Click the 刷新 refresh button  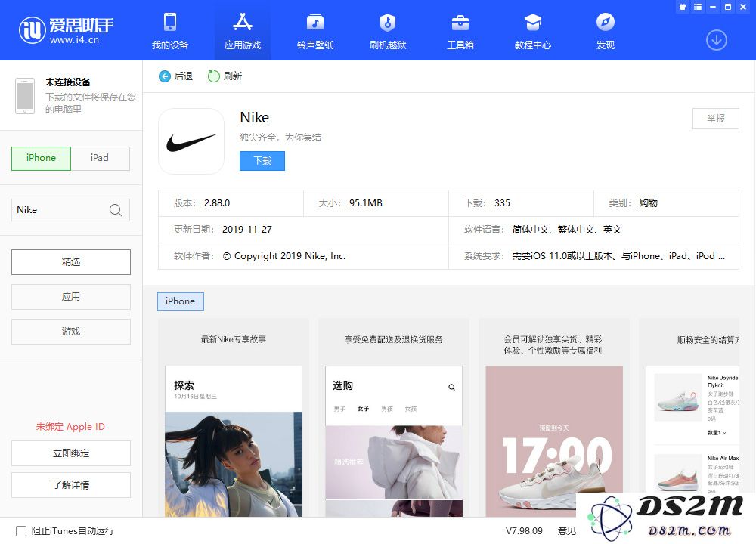coord(225,76)
